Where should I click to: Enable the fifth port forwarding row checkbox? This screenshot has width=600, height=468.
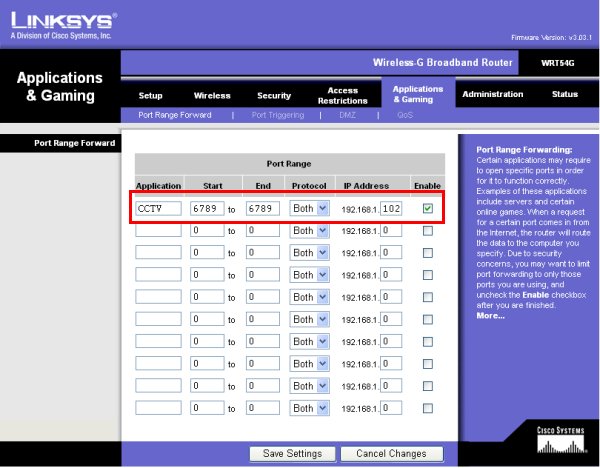427,297
